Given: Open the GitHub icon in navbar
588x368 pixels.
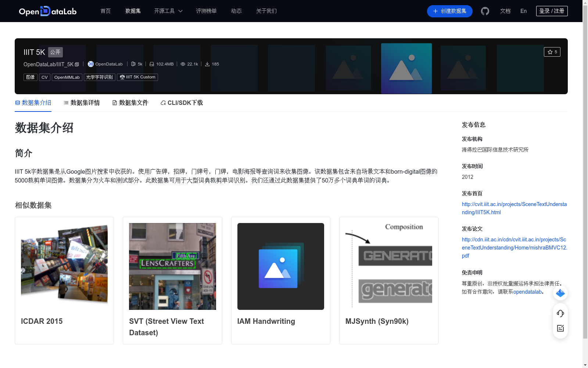Looking at the screenshot, I should [x=485, y=11].
